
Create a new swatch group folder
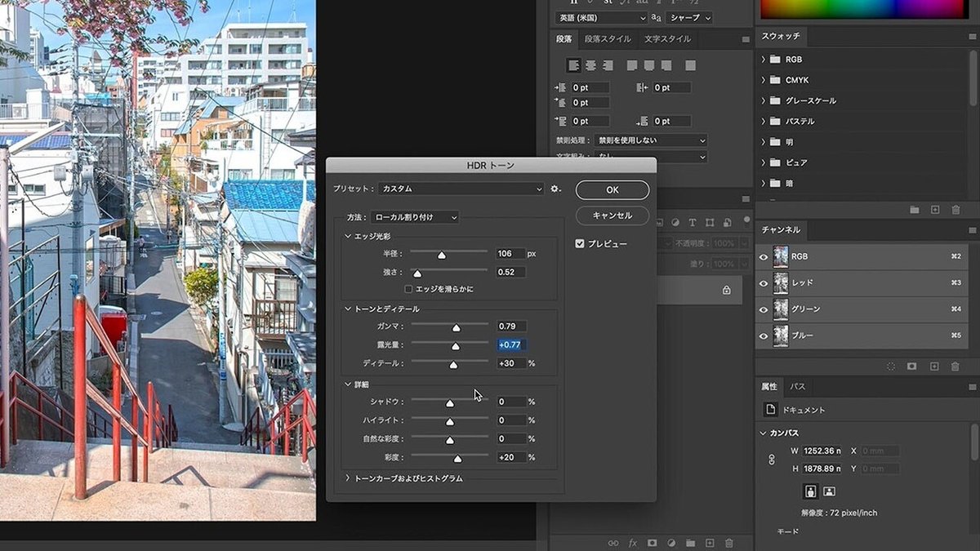coord(915,210)
